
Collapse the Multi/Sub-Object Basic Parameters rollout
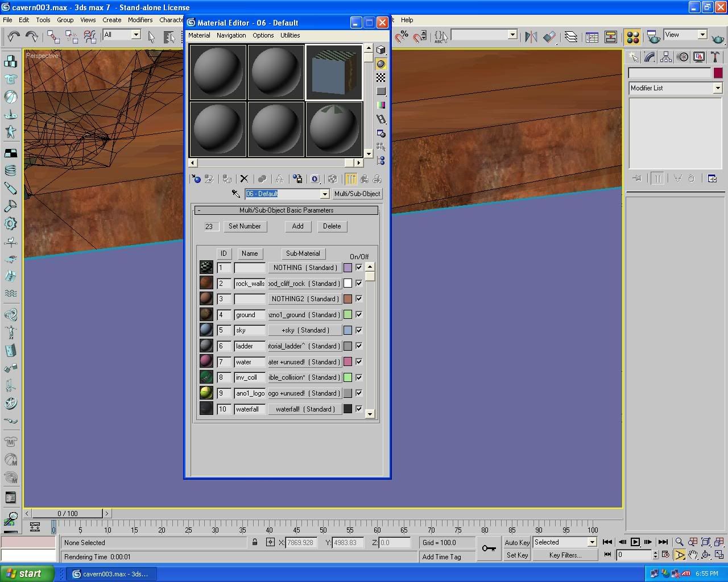(x=286, y=210)
